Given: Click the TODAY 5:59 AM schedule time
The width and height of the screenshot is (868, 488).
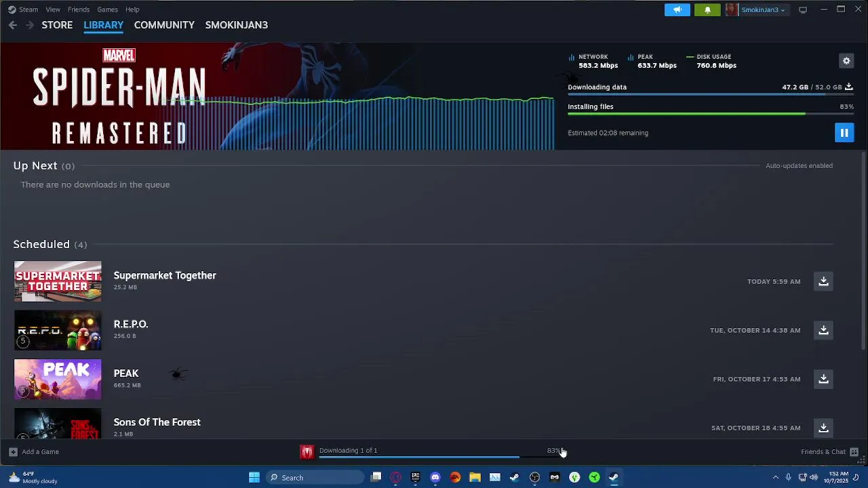Looking at the screenshot, I should (774, 281).
